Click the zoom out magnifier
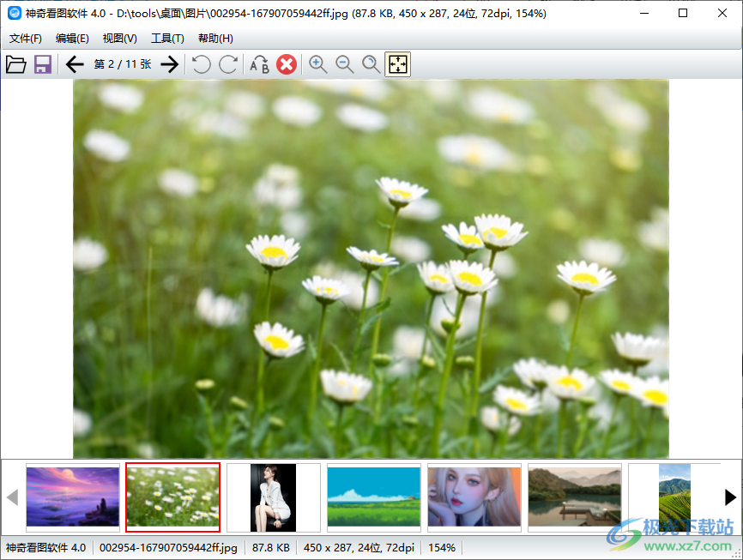 click(345, 64)
